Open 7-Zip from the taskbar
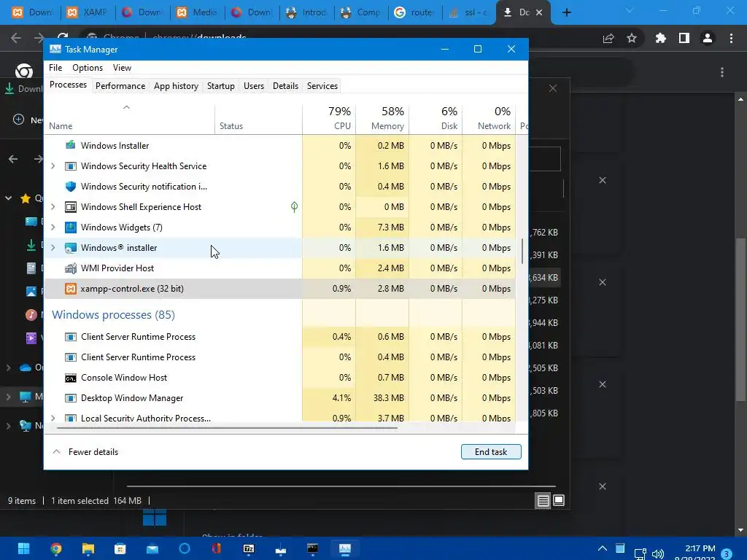This screenshot has width=747, height=560. (x=249, y=548)
